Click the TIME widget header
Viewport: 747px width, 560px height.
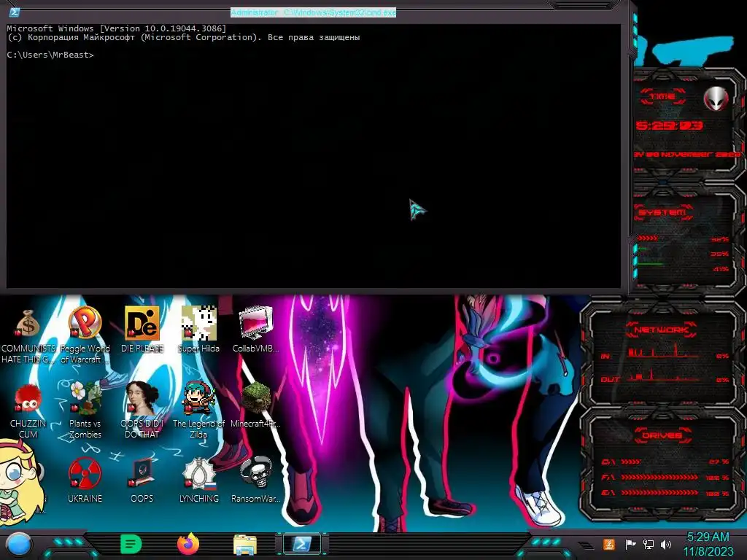tap(662, 97)
